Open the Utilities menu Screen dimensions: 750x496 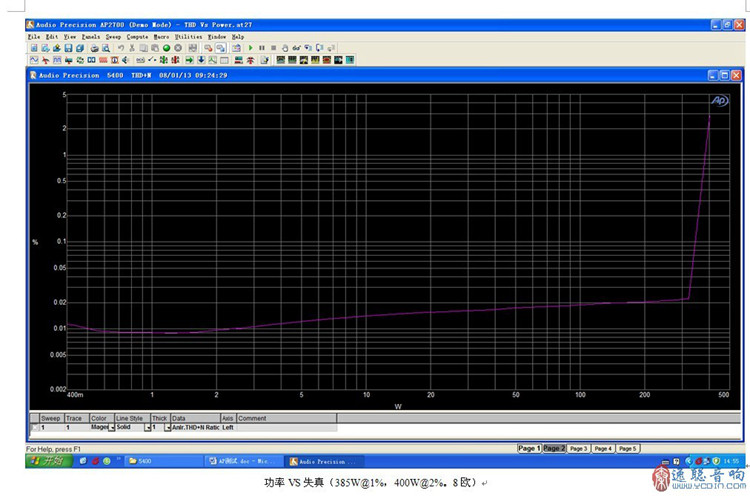pos(188,36)
